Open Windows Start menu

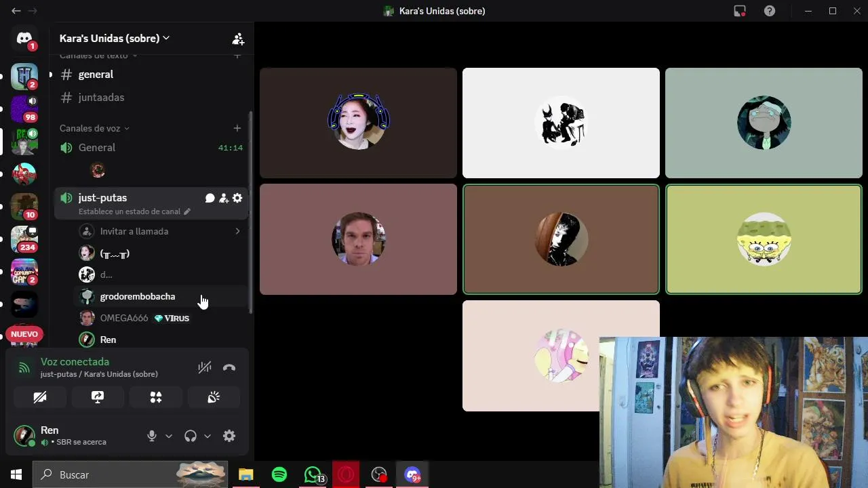coord(16,474)
